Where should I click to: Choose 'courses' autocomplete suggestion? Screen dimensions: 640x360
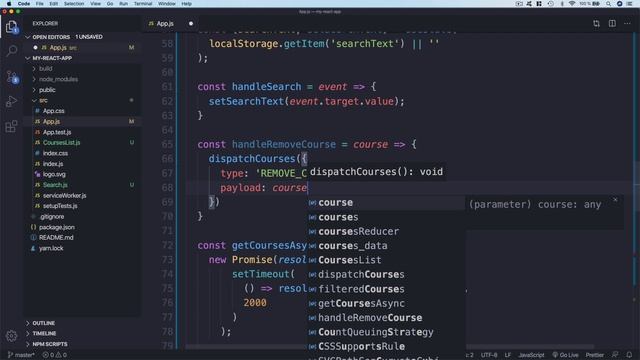tap(386, 217)
